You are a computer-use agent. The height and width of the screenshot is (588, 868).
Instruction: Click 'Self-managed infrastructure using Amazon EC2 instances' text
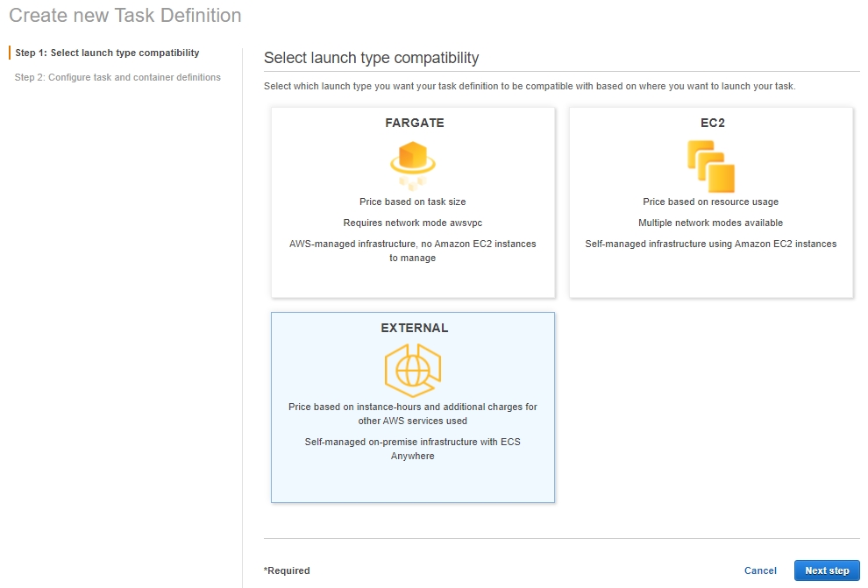(x=711, y=244)
